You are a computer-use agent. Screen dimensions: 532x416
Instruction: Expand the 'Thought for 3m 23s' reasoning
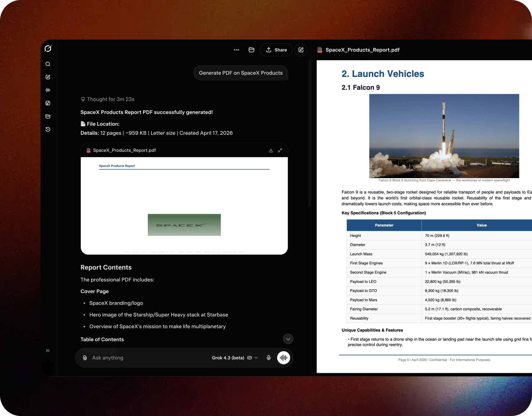pyautogui.click(x=108, y=99)
